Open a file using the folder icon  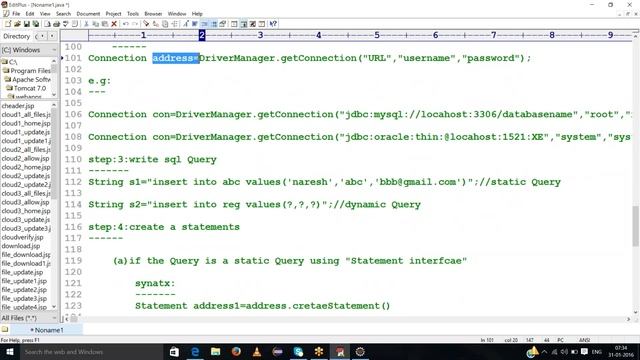tap(17, 24)
